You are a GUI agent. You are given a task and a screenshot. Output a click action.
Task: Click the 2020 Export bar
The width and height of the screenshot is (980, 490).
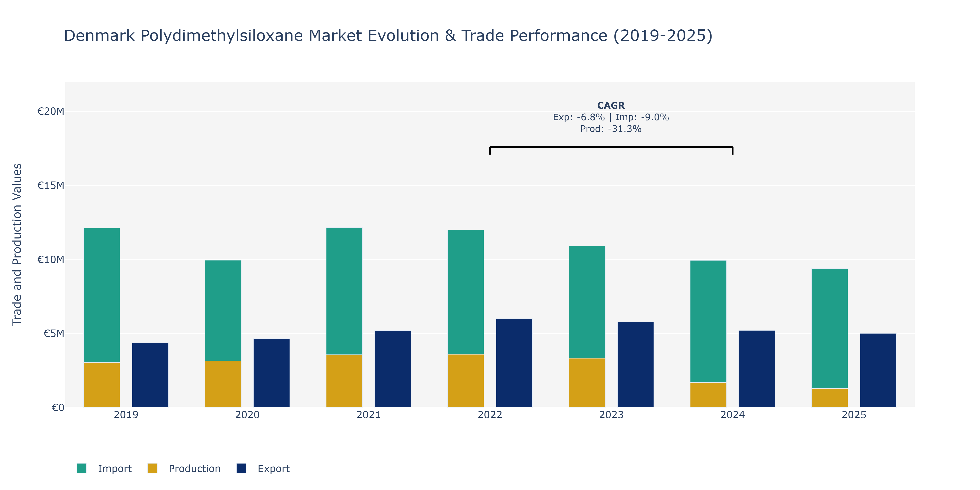tap(272, 373)
